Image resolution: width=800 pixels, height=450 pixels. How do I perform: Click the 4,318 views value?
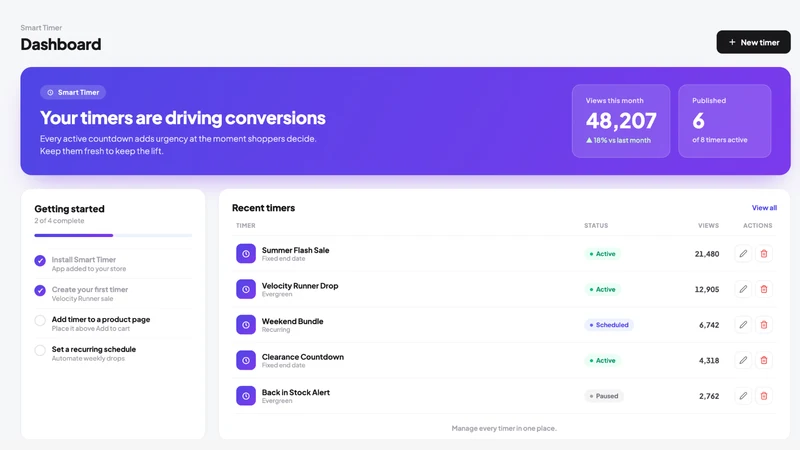coord(709,360)
